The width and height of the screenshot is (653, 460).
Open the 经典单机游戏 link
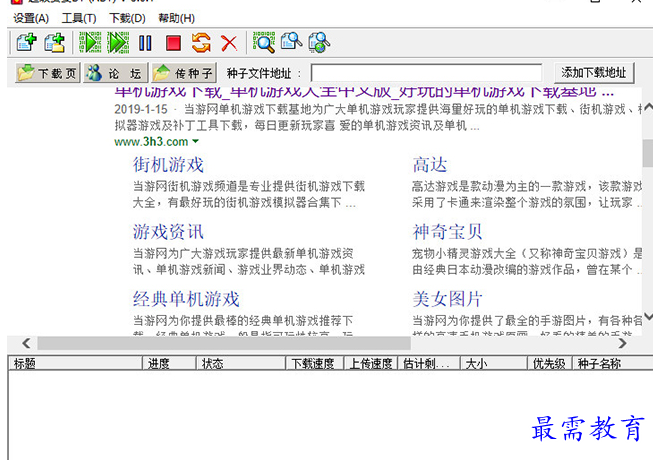186,299
